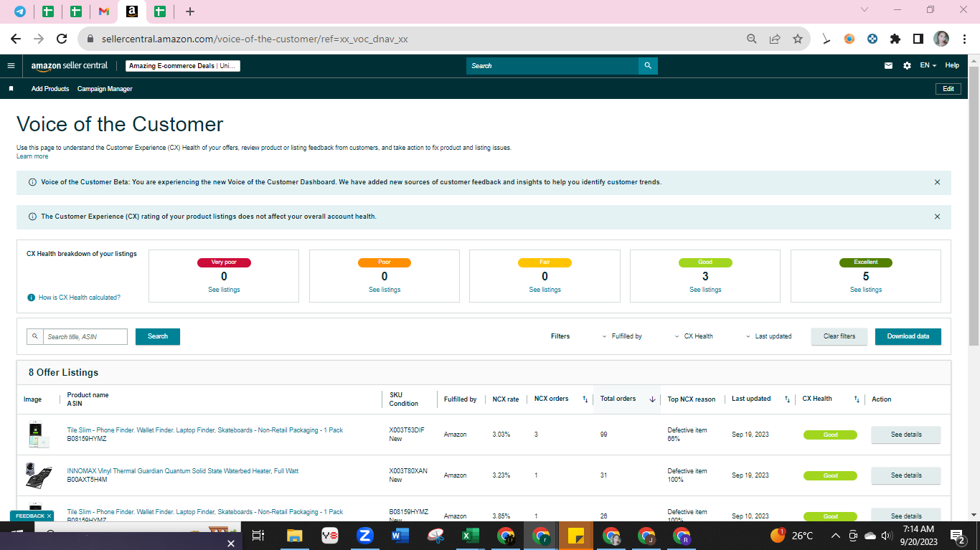Focus the top Seller Central search field
The image size is (980, 550).
pyautogui.click(x=552, y=65)
